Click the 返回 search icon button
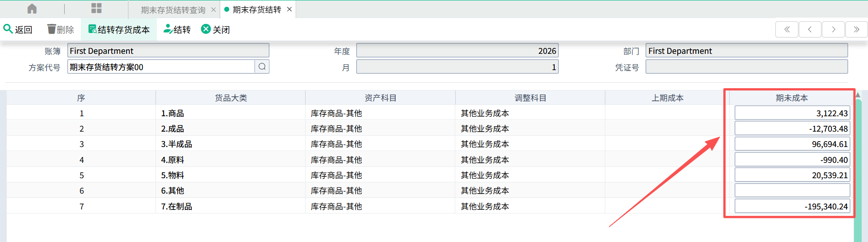The width and height of the screenshot is (868, 242). tap(8, 29)
